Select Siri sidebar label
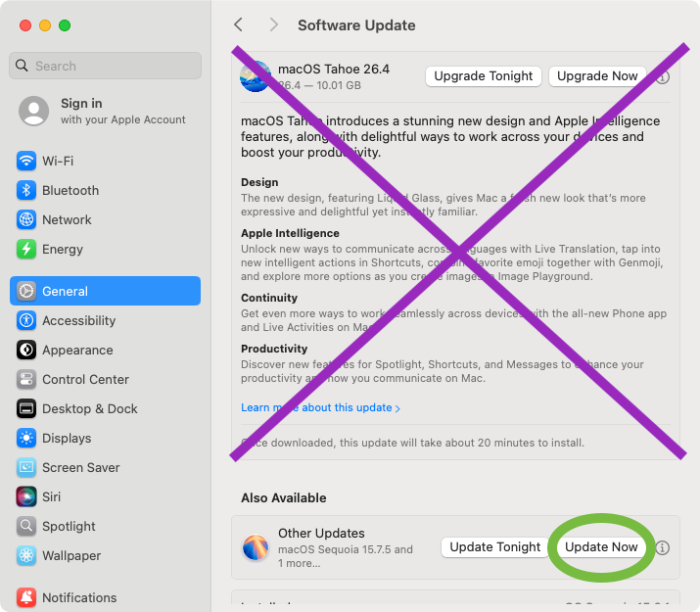 [x=51, y=496]
